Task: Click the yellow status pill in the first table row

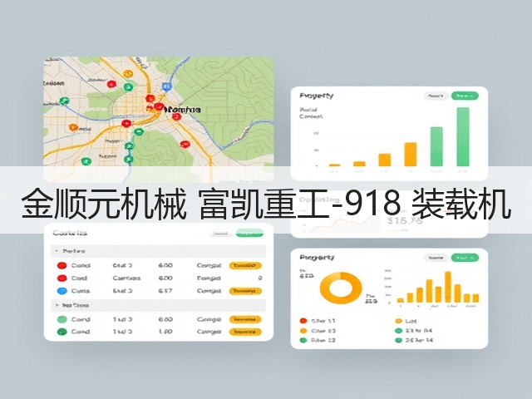Action: 245,265
